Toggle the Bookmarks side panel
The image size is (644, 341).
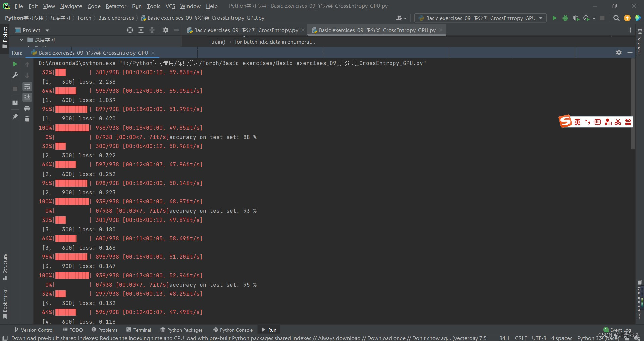5,304
